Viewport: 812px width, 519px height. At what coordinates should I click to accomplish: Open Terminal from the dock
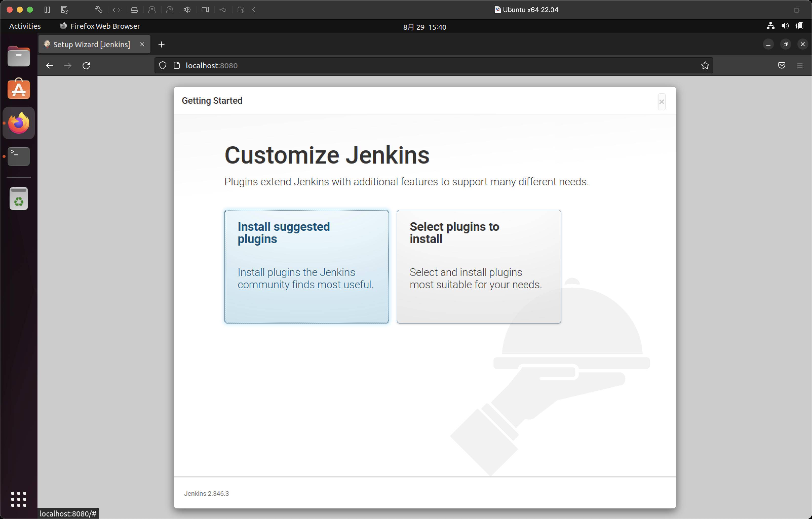(18, 156)
